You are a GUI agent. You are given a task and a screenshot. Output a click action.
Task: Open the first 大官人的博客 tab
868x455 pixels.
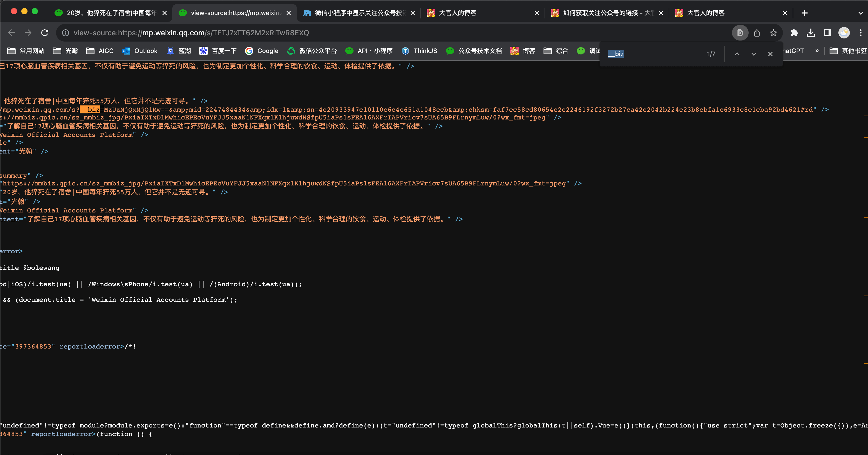tap(483, 13)
